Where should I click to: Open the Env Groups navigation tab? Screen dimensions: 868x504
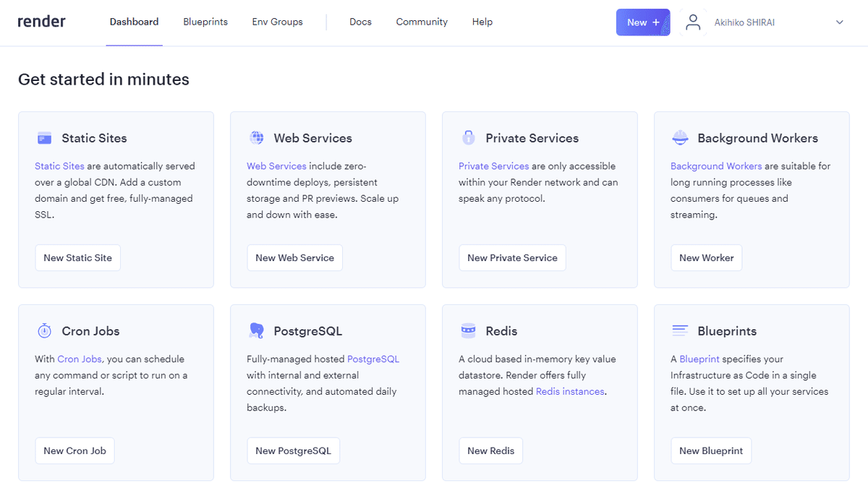[277, 22]
